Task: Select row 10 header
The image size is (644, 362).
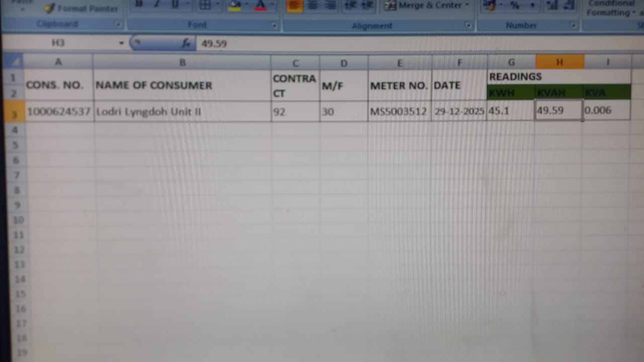Action: coord(18,220)
